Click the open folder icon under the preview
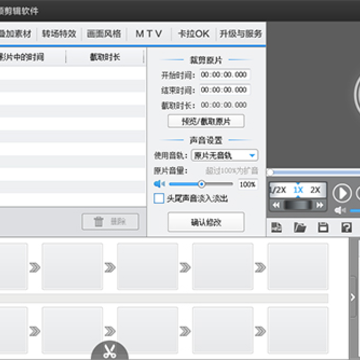Image resolution: width=360 pixels, height=360 pixels. point(300,228)
